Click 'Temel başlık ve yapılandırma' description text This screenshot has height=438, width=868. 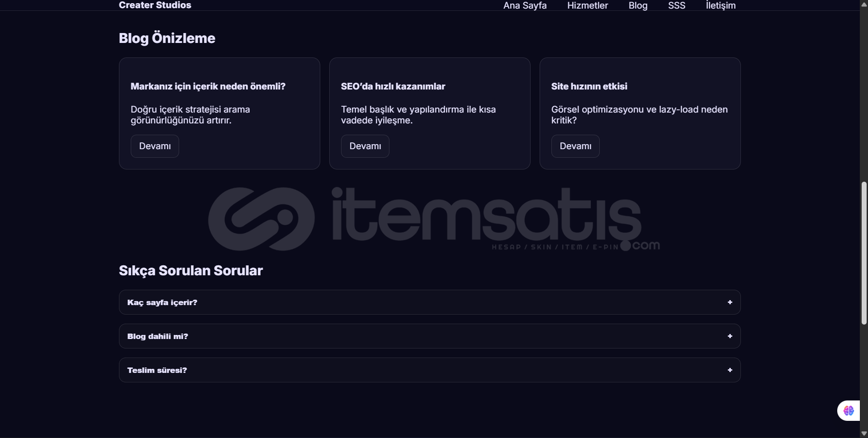[x=418, y=115]
